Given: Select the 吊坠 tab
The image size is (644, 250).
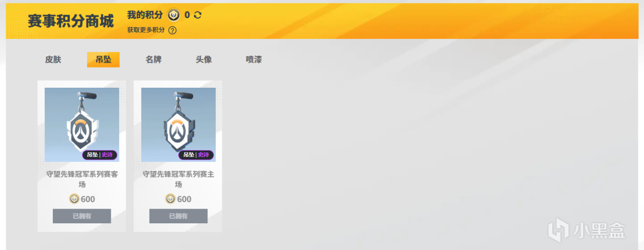Looking at the screenshot, I should [103, 59].
